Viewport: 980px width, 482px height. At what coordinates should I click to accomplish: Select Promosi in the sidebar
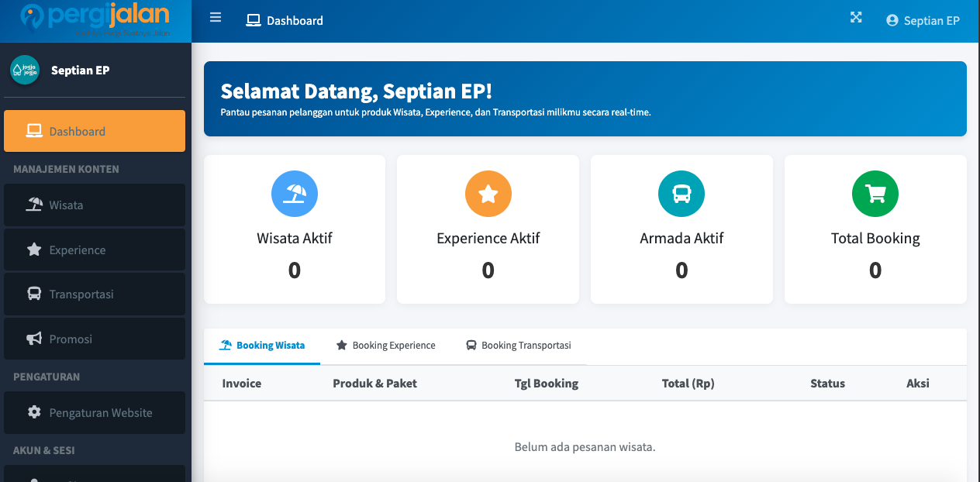[x=95, y=339]
